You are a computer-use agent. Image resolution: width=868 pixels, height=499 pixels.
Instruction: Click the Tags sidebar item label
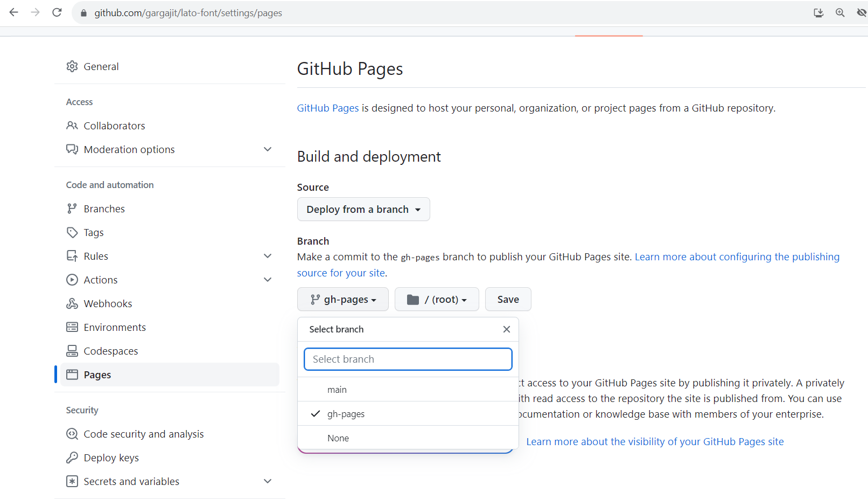pos(94,232)
